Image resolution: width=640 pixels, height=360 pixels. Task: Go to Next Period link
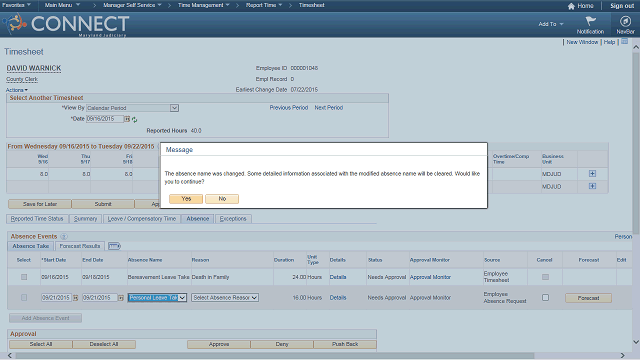point(329,108)
